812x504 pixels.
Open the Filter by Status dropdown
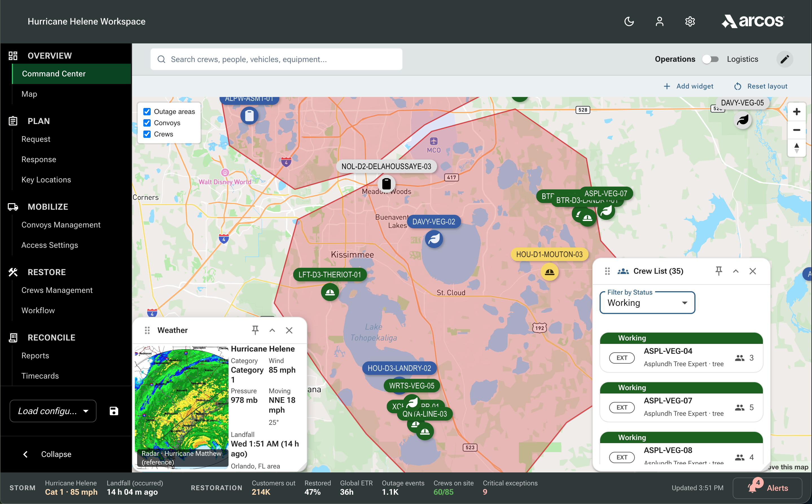click(x=647, y=303)
